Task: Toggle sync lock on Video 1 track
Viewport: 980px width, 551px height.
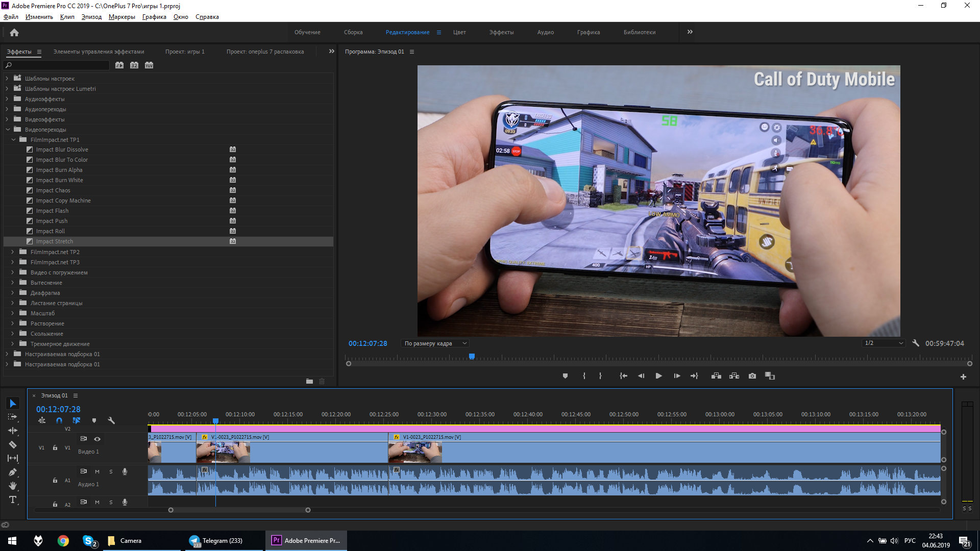Action: click(x=84, y=439)
